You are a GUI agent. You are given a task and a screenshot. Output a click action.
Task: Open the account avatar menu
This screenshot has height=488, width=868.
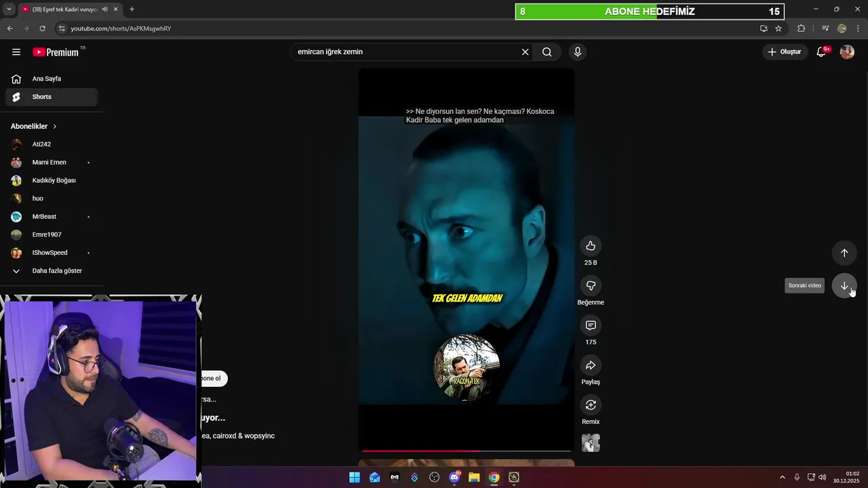coord(847,52)
